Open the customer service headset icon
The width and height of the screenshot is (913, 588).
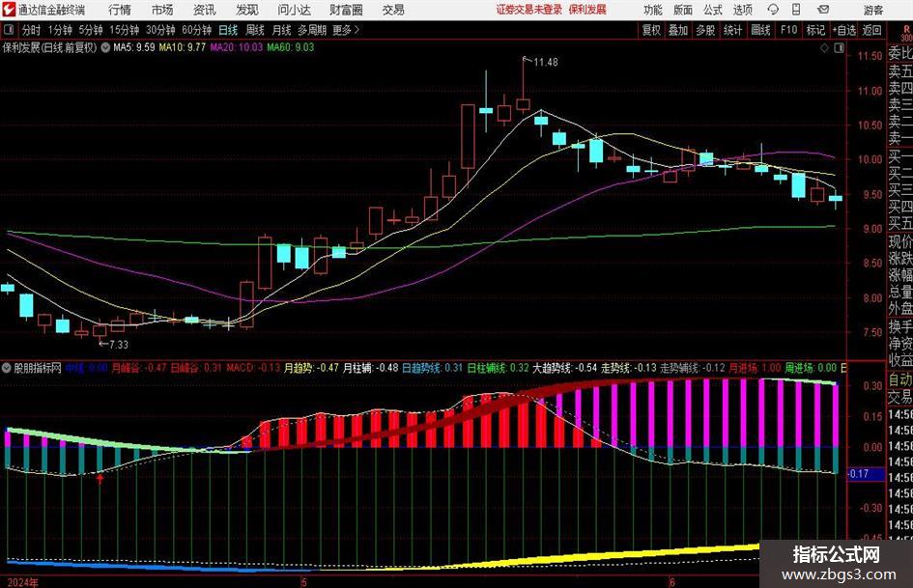click(x=773, y=10)
